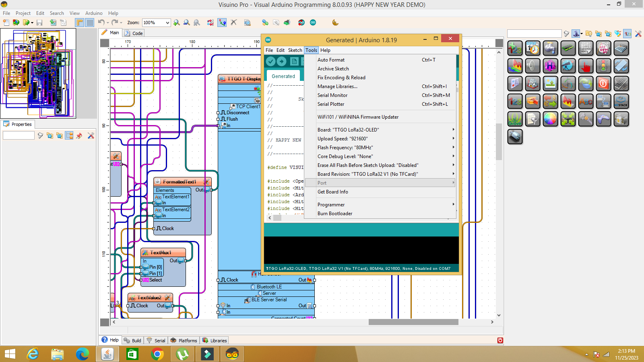Select the scissors delete tool
644x362 pixels.
pyautogui.click(x=234, y=23)
